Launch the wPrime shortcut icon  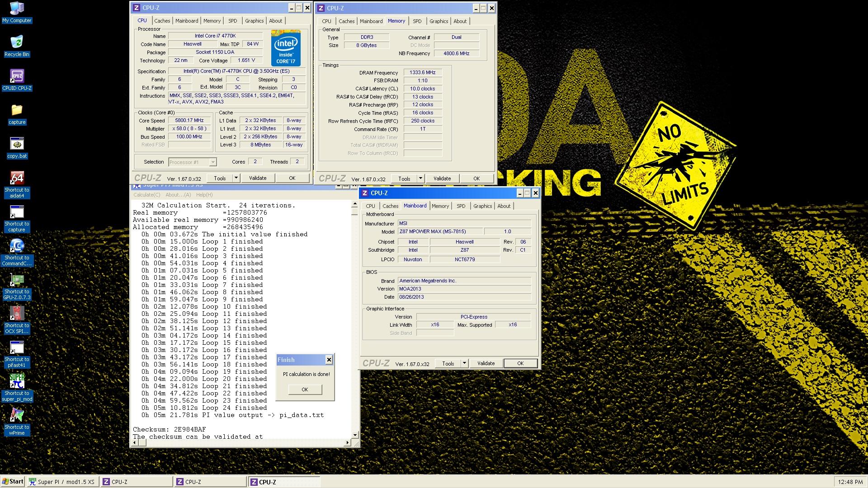point(17,422)
